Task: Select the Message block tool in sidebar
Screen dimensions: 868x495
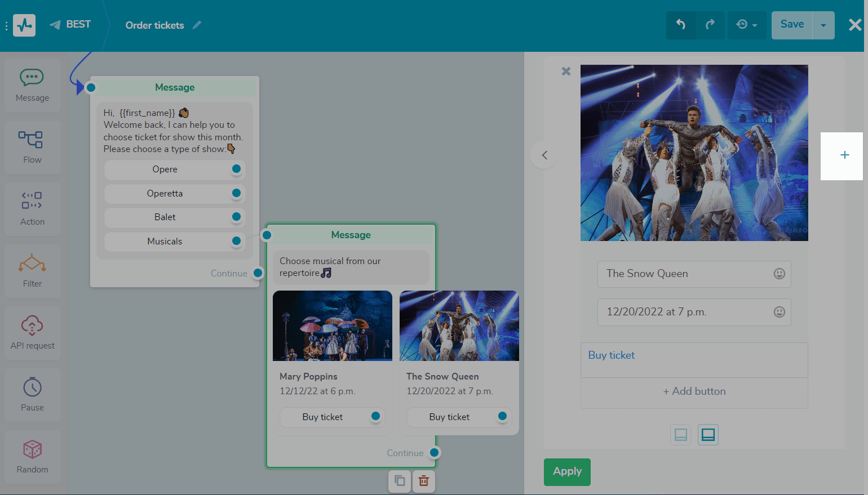Action: click(x=32, y=85)
